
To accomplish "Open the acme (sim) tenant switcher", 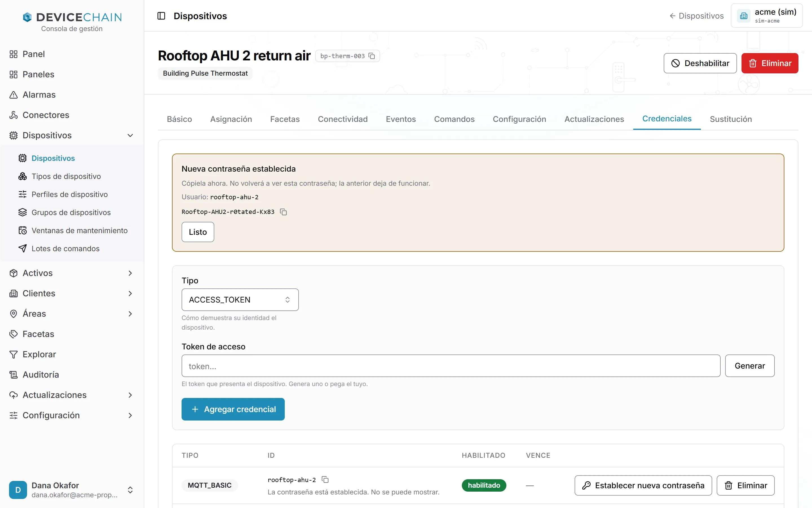I will pyautogui.click(x=767, y=16).
